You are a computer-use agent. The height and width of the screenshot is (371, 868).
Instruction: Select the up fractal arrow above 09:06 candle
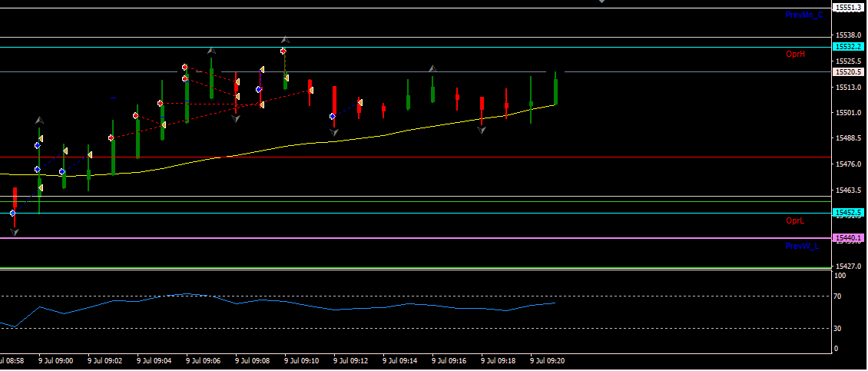(211, 51)
